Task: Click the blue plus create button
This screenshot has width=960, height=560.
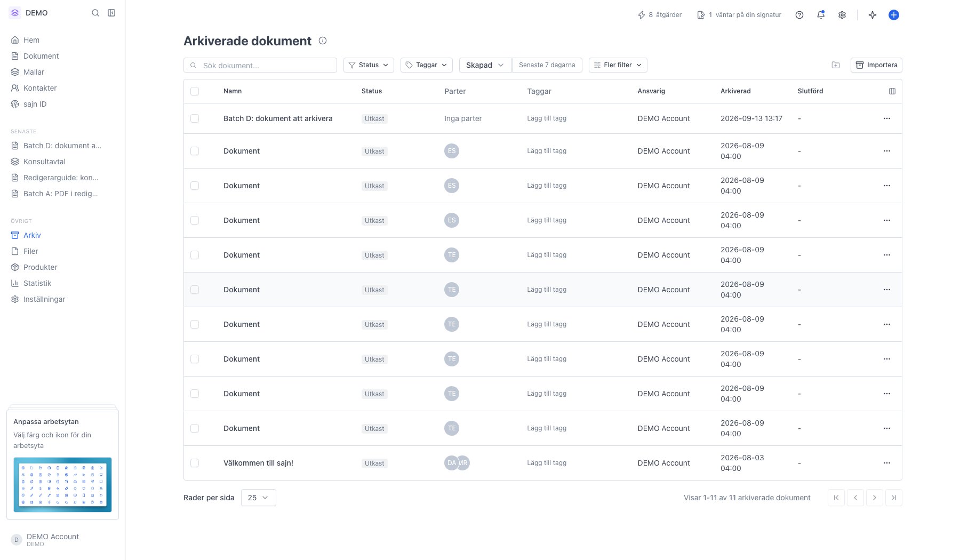Action: pyautogui.click(x=894, y=15)
